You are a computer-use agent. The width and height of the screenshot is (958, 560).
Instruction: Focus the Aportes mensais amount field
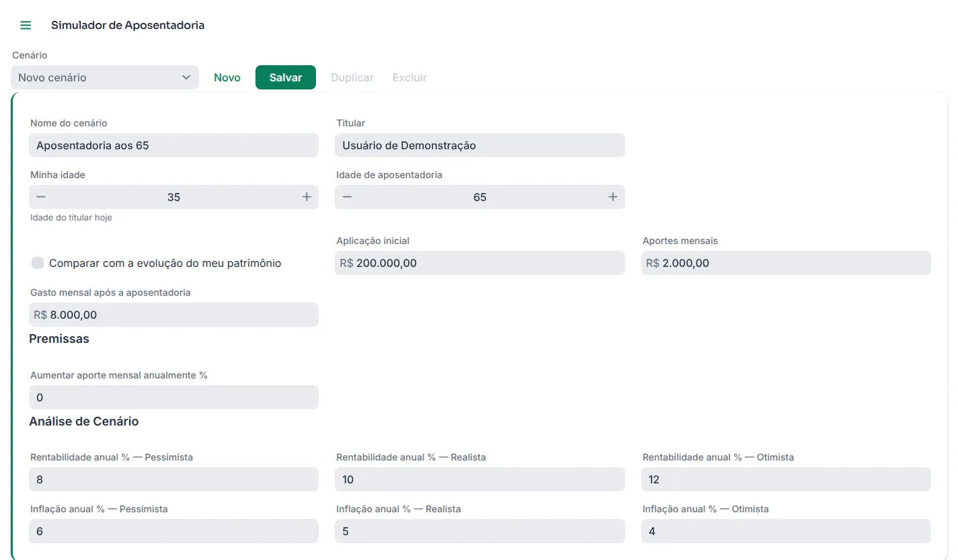tap(786, 263)
